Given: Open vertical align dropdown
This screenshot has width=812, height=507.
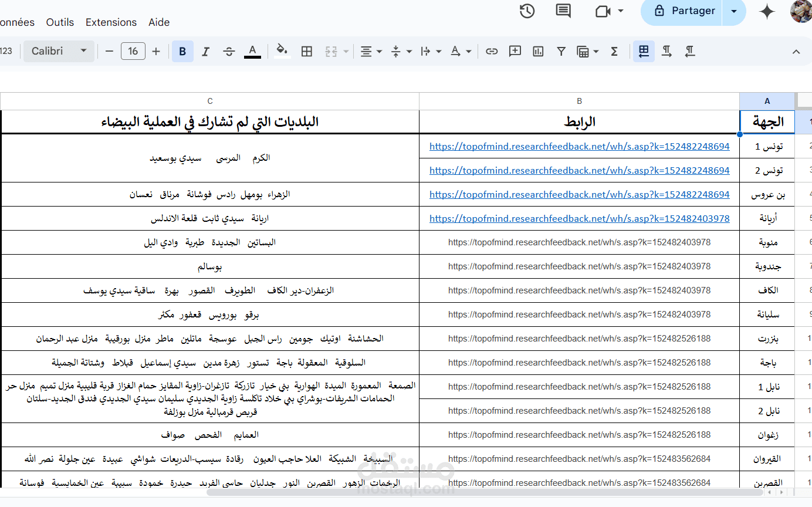Looking at the screenshot, I should [x=401, y=52].
